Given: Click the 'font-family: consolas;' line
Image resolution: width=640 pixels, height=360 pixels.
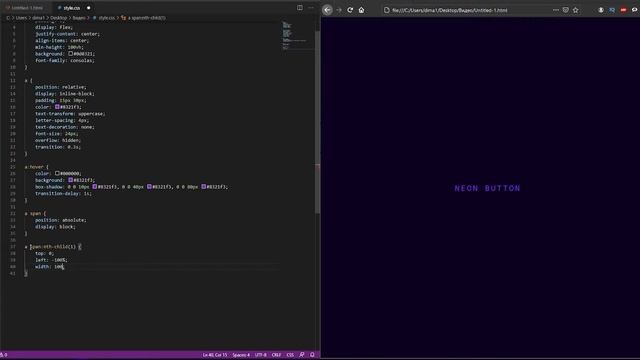Looking at the screenshot, I should 64,60.
